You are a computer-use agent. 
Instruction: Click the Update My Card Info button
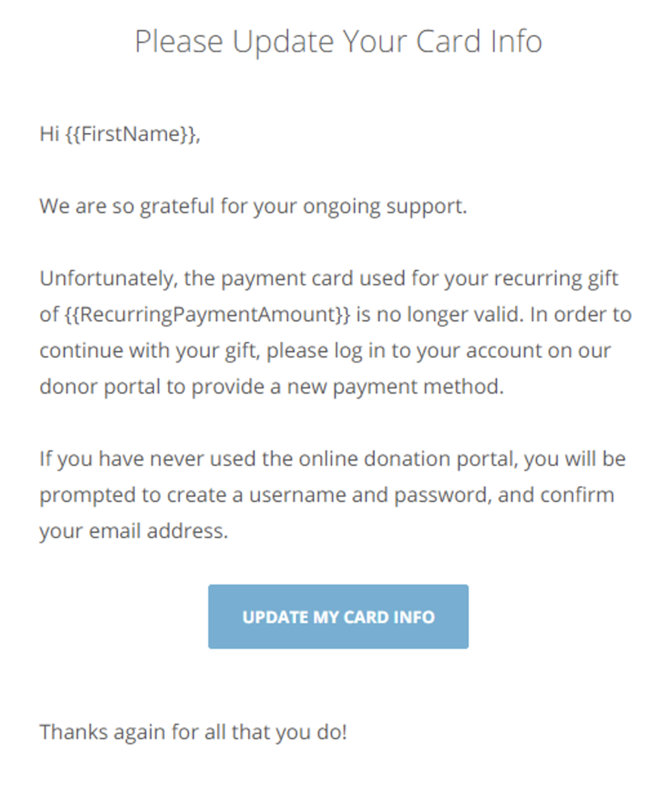point(338,617)
